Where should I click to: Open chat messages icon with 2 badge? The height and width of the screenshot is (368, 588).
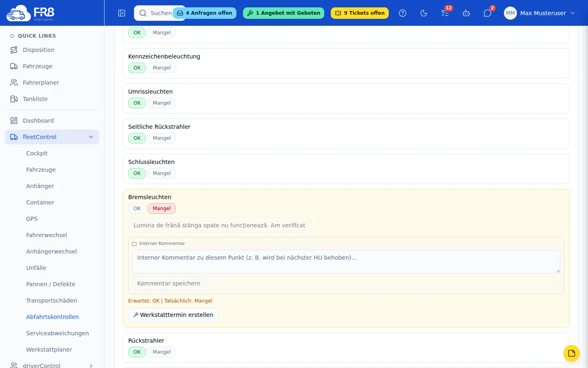[488, 13]
